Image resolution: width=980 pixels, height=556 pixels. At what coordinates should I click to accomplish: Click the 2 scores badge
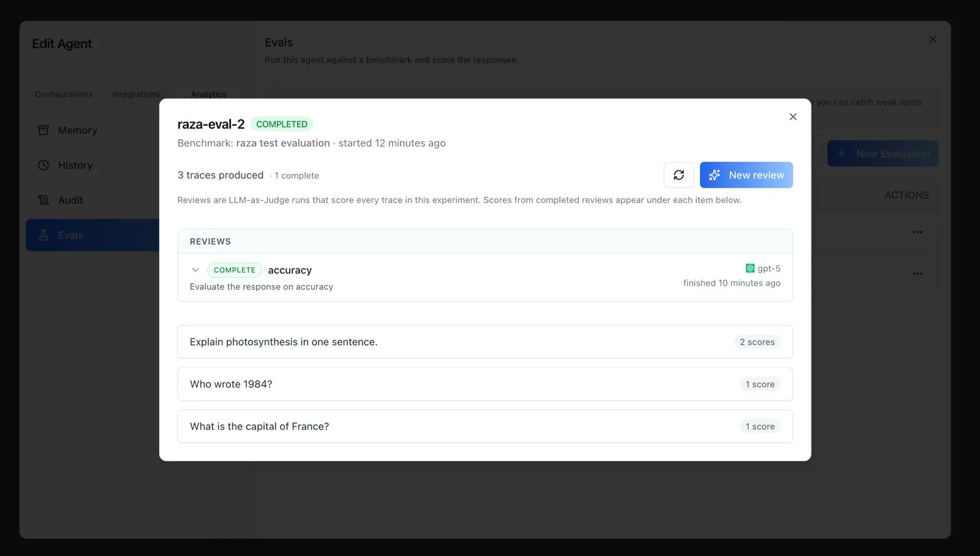pyautogui.click(x=757, y=342)
